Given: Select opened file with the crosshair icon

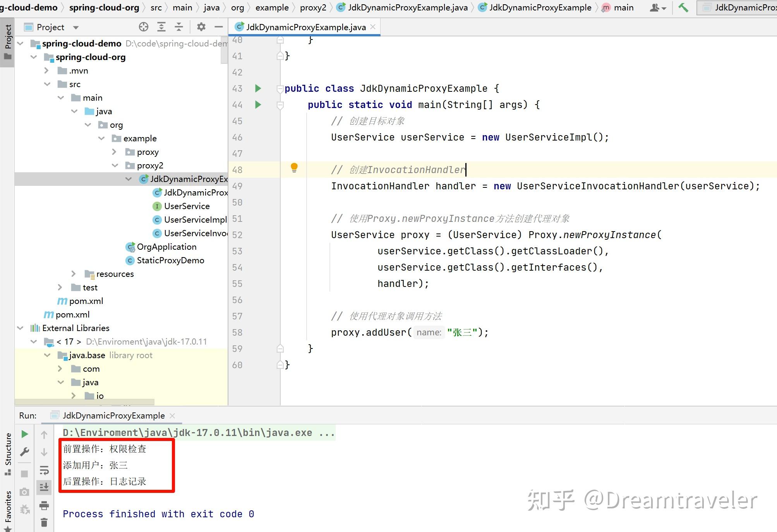Looking at the screenshot, I should [144, 27].
